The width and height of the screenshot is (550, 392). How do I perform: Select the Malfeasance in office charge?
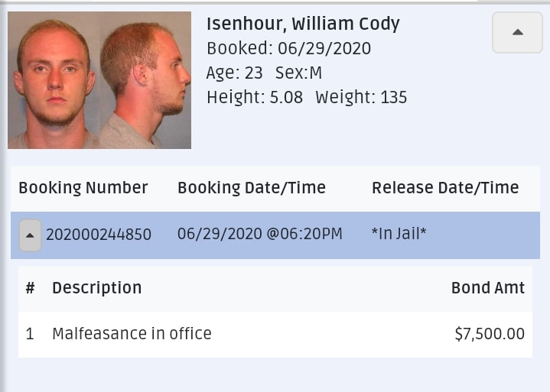(x=132, y=333)
